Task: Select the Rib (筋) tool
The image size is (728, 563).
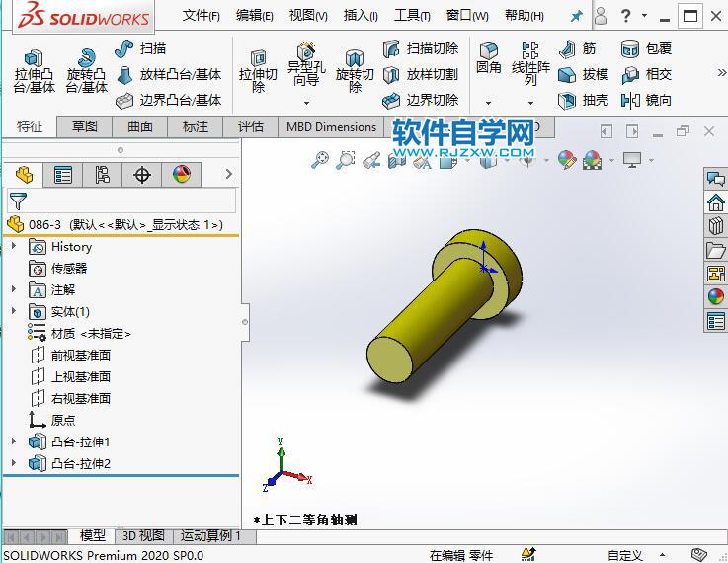Action: click(x=577, y=48)
